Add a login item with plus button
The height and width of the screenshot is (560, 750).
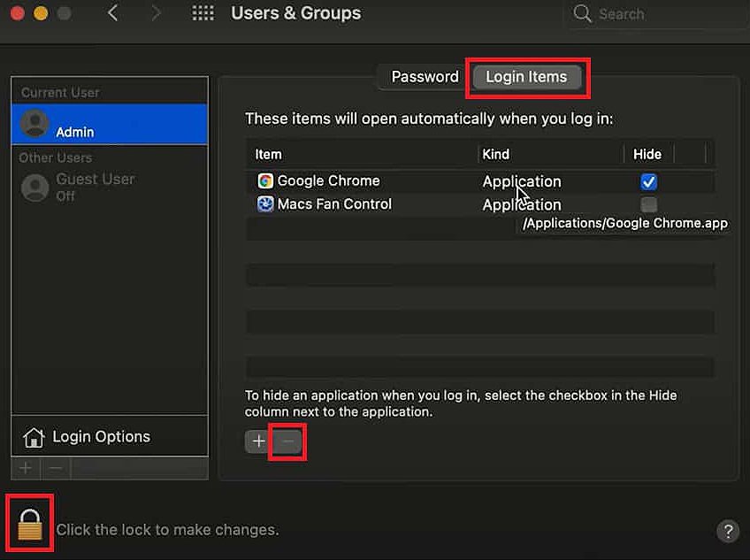click(x=258, y=441)
